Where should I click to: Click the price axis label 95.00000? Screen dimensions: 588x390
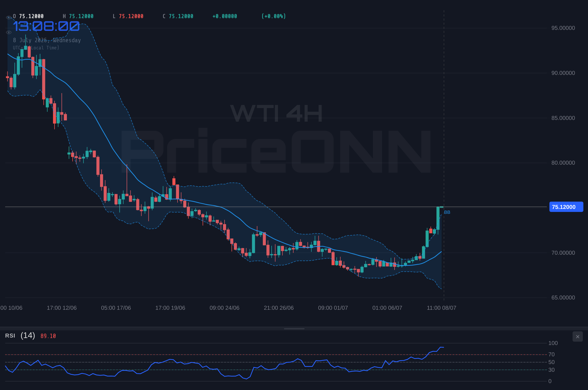coord(563,28)
